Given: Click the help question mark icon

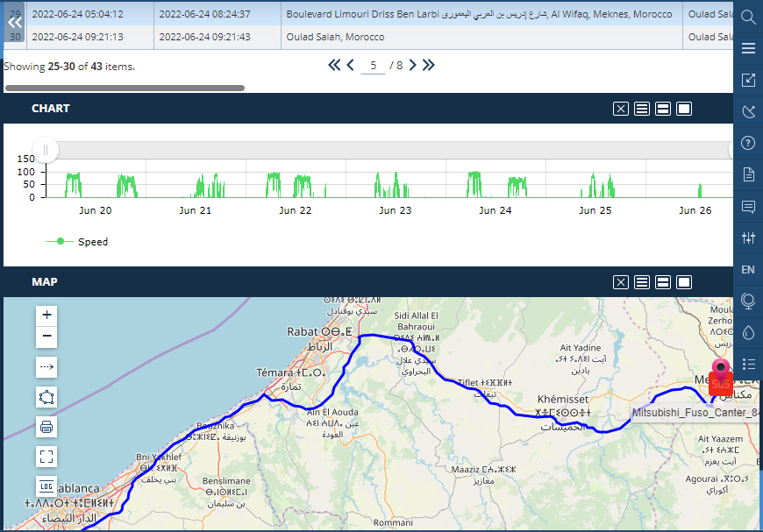Looking at the screenshot, I should click(x=748, y=143).
